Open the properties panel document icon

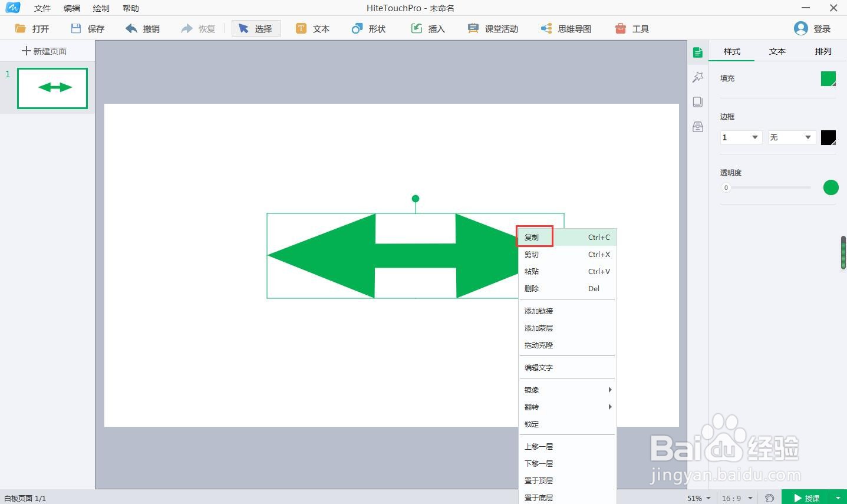[698, 52]
